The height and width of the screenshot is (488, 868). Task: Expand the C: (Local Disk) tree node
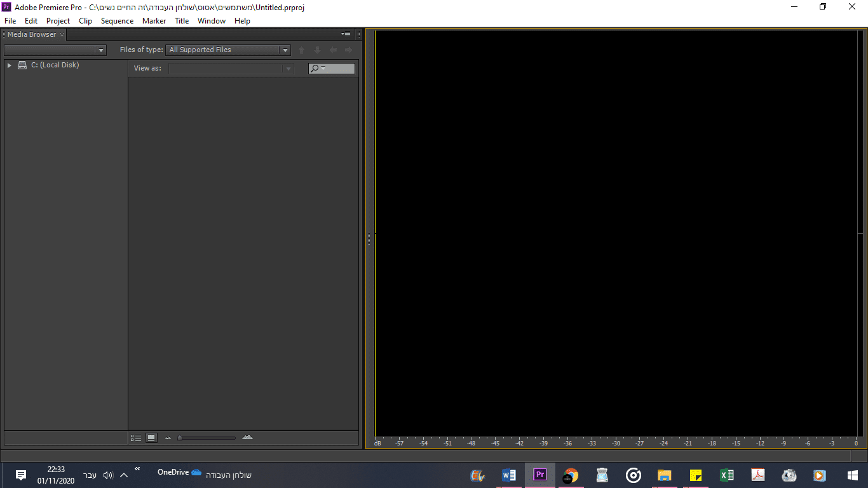pyautogui.click(x=9, y=65)
